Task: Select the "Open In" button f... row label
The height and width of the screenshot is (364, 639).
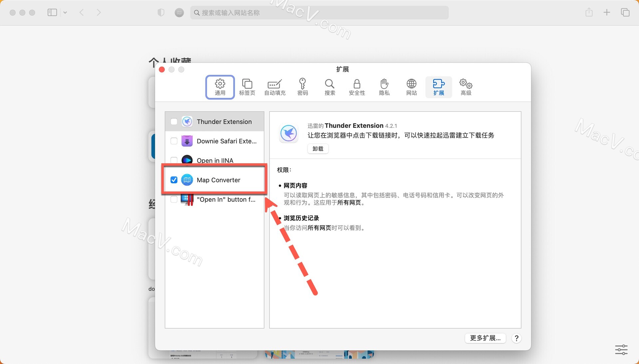Action: [226, 199]
